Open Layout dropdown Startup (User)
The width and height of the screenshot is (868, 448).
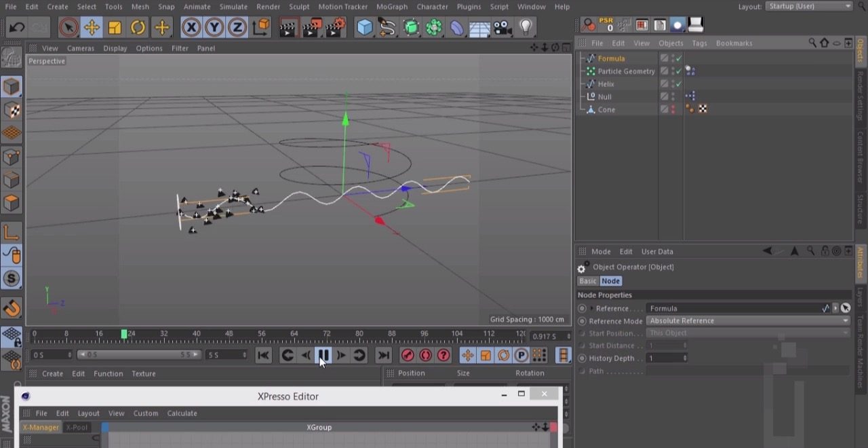809,6
